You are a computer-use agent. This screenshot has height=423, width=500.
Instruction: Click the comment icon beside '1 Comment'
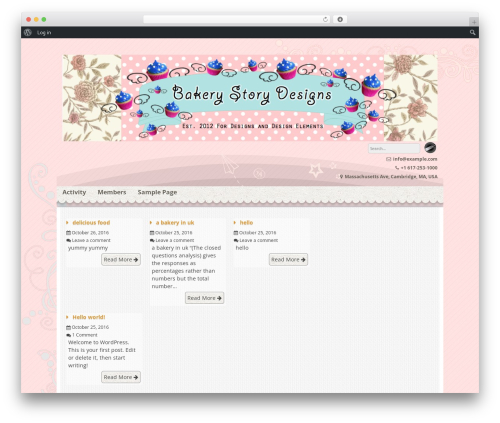pos(69,335)
